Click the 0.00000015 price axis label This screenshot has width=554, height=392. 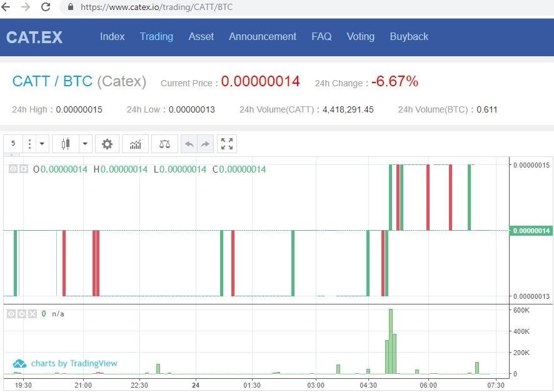coord(531,165)
